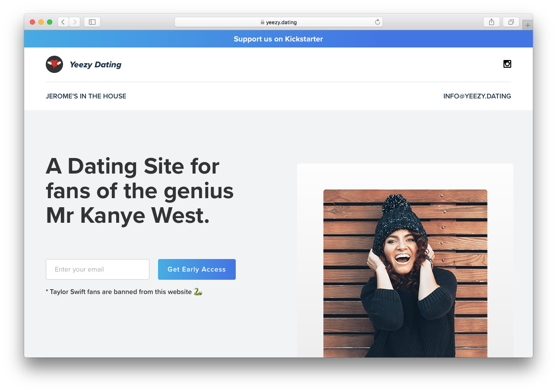
Task: Click the Yeezy Dating brand name
Action: (x=95, y=65)
